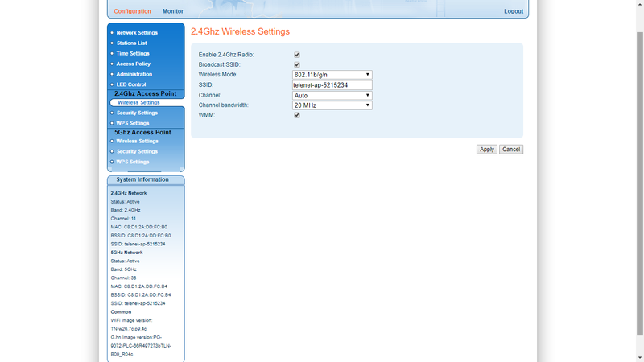Open Time Settings from the sidebar
This screenshot has height=362, width=644.
coord(133,54)
